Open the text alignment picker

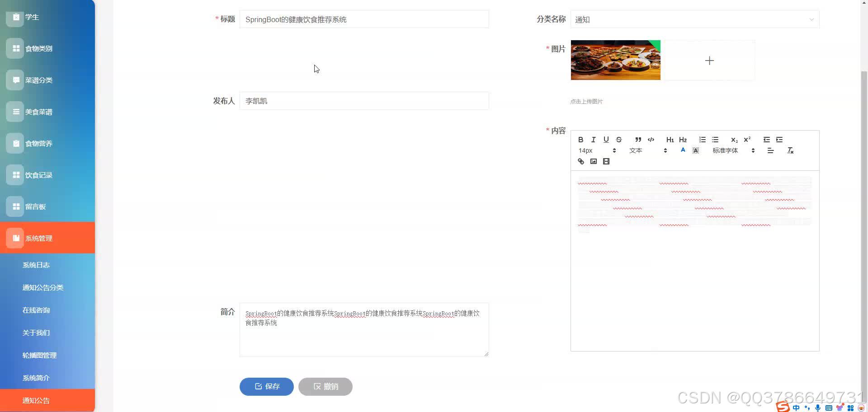click(771, 150)
